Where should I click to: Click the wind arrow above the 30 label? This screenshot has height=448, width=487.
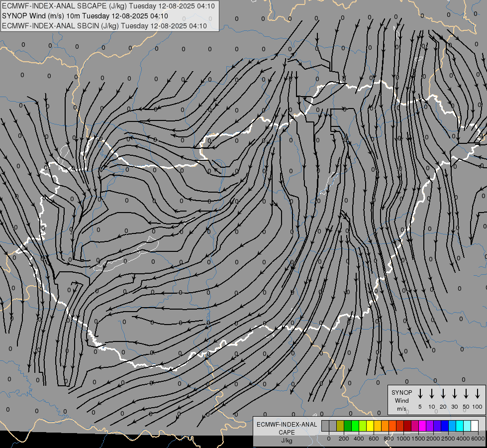[x=454, y=394]
